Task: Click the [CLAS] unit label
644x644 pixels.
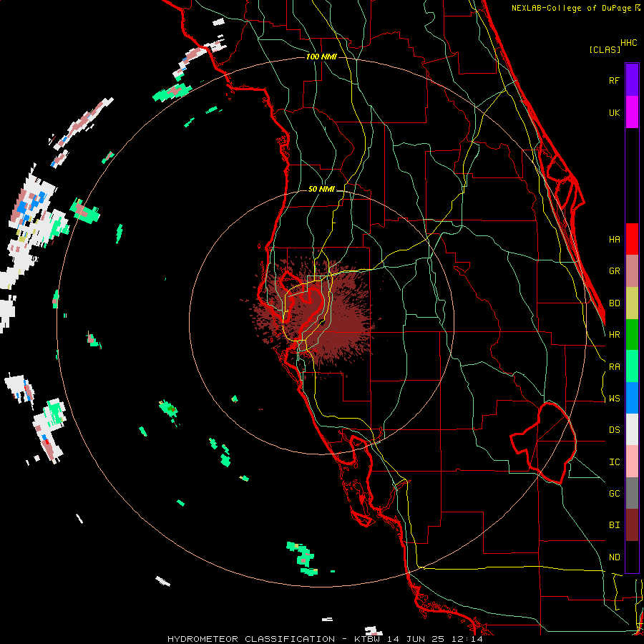Action: click(x=605, y=49)
